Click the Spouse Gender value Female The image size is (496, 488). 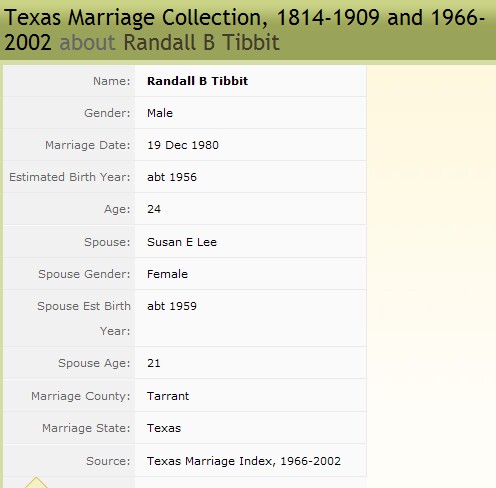[167, 274]
